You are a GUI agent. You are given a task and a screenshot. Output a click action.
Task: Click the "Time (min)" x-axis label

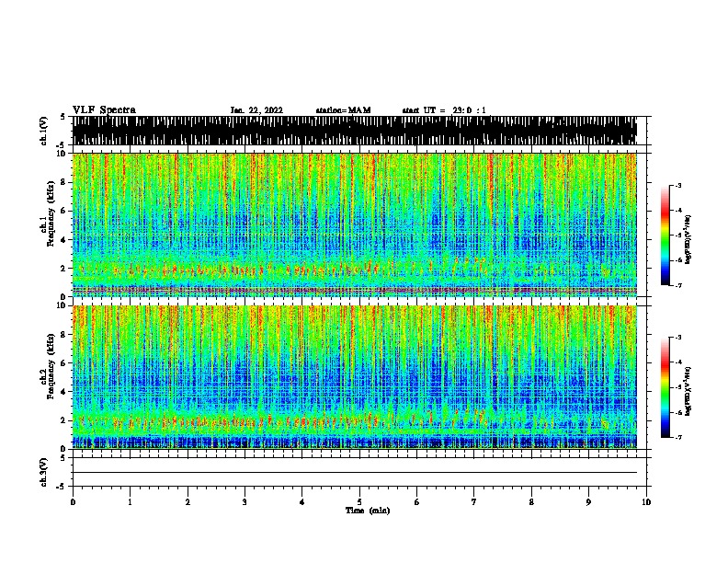pyautogui.click(x=368, y=511)
